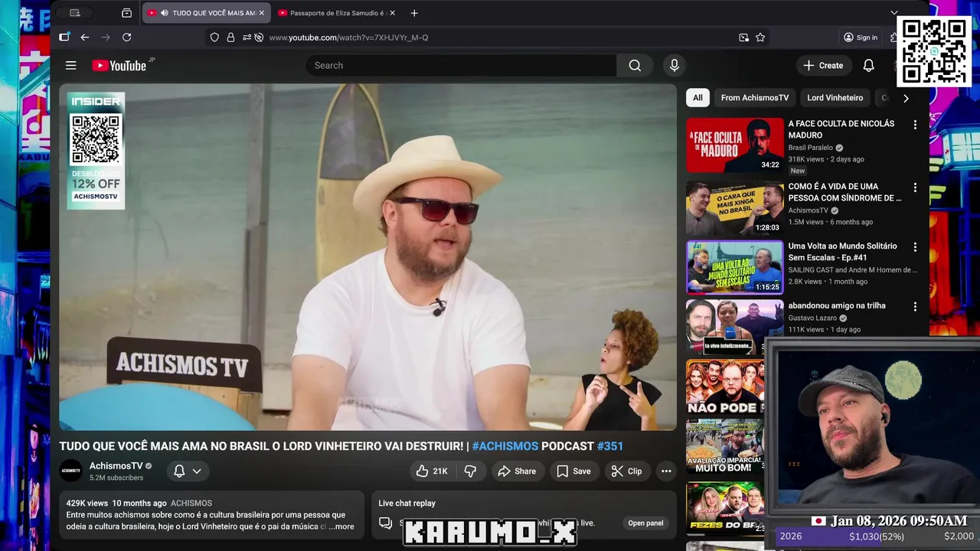
Task: Open abandonou amigo na trilha thumbnail
Action: [735, 327]
